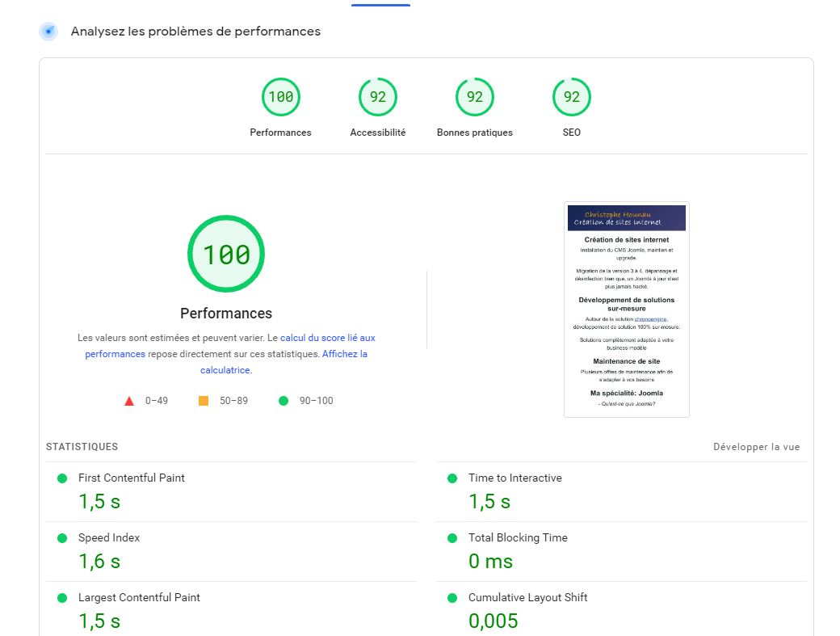Click the Cumulative Layout Shift metric
The height and width of the screenshot is (636, 840).
click(x=527, y=597)
